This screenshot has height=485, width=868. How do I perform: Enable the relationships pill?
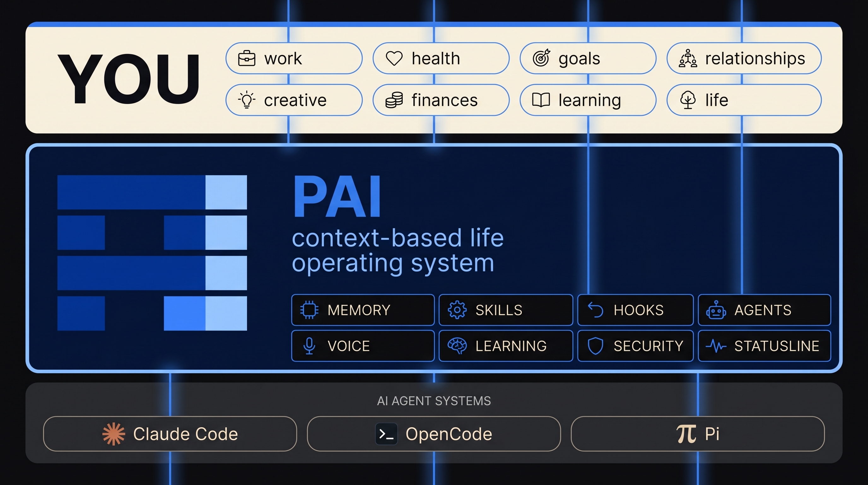pyautogui.click(x=744, y=58)
